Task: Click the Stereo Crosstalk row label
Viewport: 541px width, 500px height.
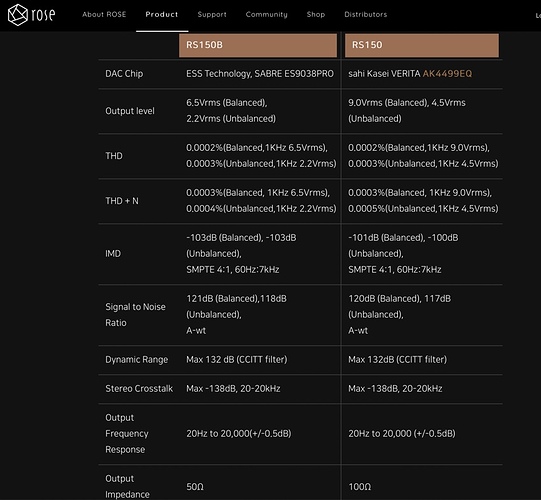Action: click(139, 389)
